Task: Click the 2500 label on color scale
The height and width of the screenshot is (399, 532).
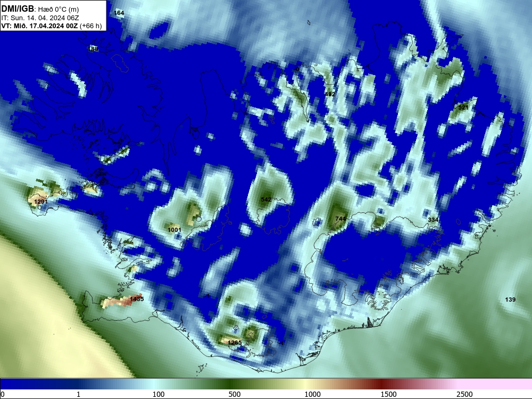Action: point(464,394)
